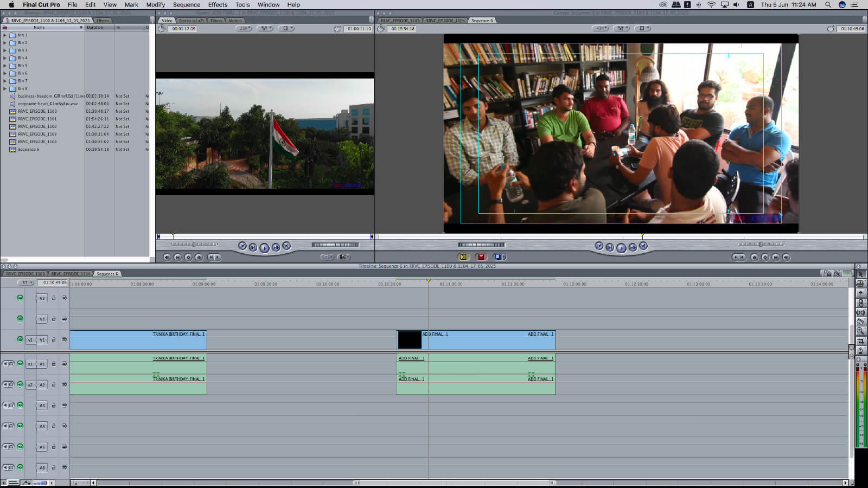Pick the Crop tool in the tool palette
The width and height of the screenshot is (868, 488).
[861, 341]
